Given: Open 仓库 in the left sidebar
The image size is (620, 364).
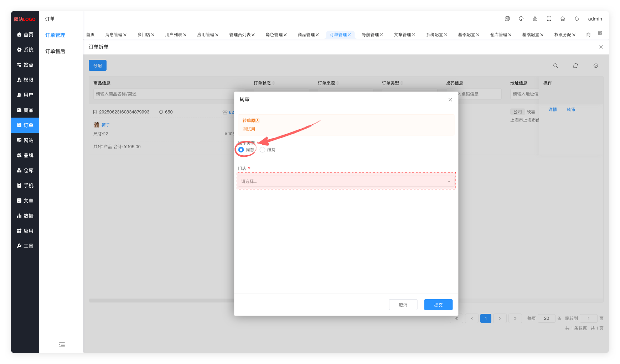Looking at the screenshot, I should pyautogui.click(x=25, y=171).
